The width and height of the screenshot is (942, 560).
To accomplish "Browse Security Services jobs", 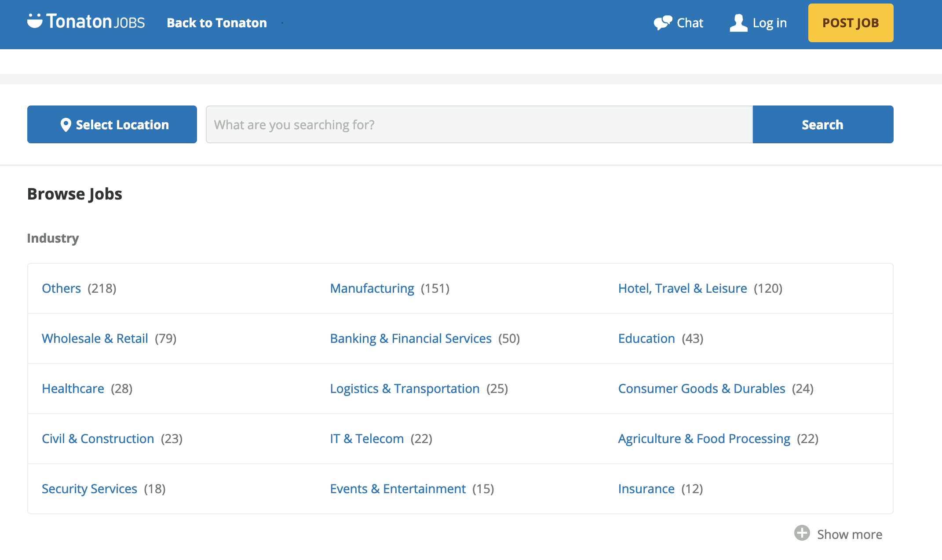I will (x=89, y=489).
